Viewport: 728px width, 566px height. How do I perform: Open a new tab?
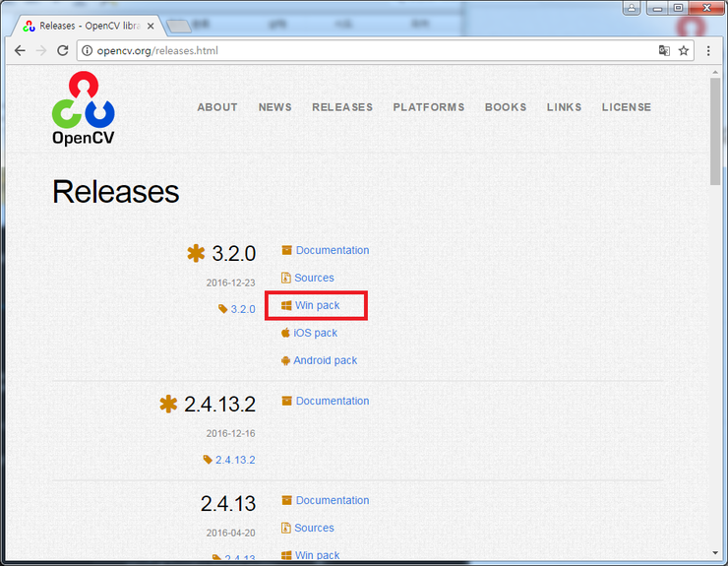[179, 27]
